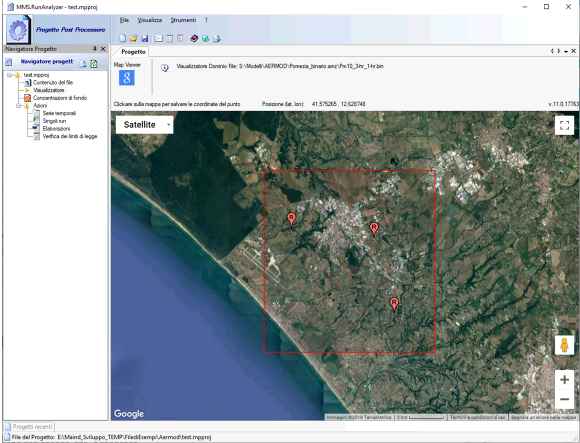Open the document tabs dropdown arrow
This screenshot has width=580, height=443.
[x=566, y=51]
